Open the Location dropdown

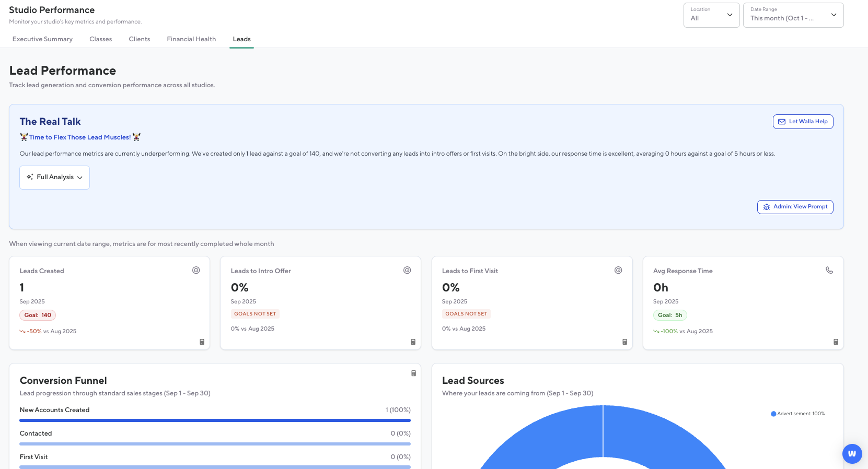[711, 15]
